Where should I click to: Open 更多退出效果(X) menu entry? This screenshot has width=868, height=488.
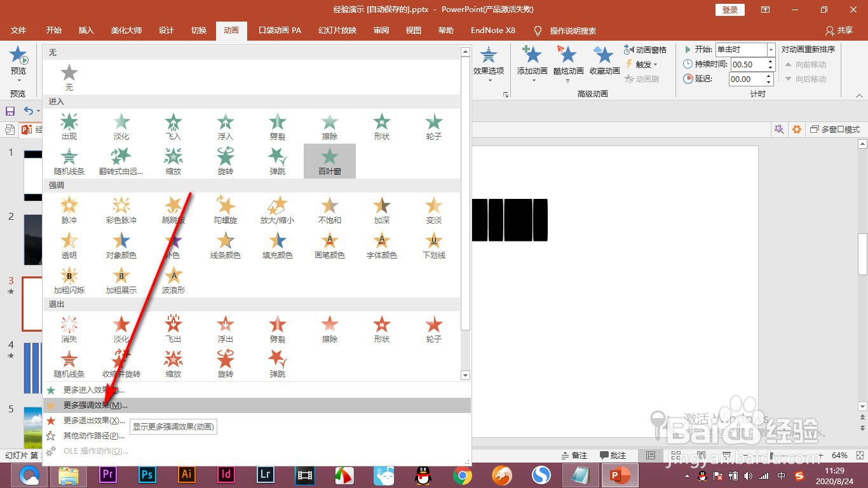[x=257, y=420]
